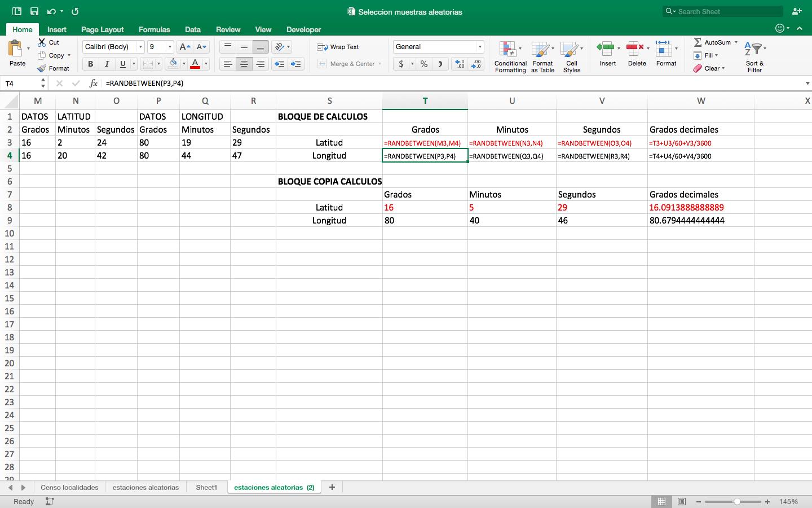Open Format as Table gallery
Image resolution: width=812 pixels, height=508 pixels.
click(542, 56)
